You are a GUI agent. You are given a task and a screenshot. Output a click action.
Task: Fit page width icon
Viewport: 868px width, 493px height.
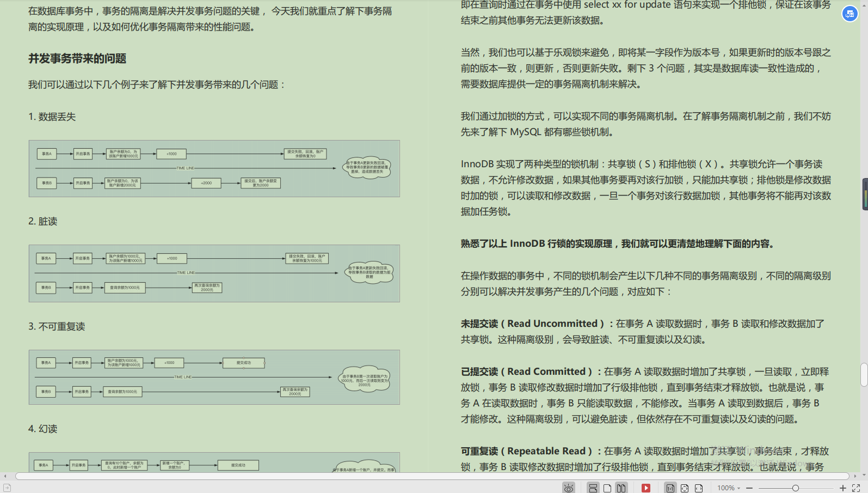[x=699, y=488]
